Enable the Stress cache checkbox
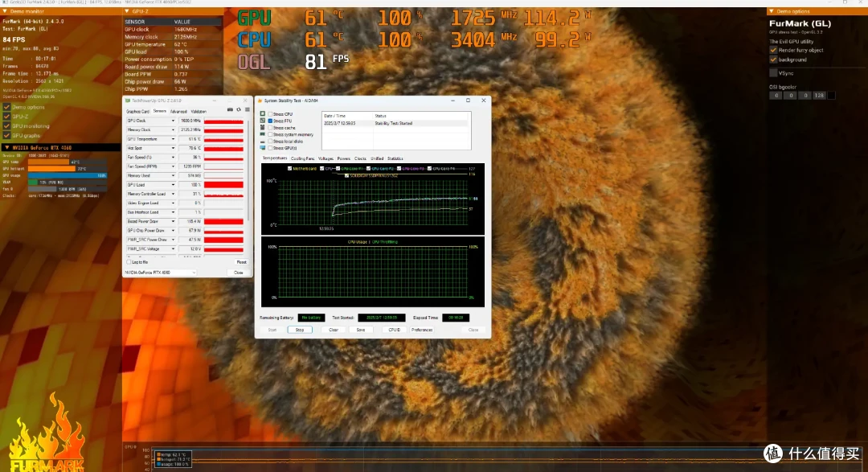Viewport: 868px width, 472px height. [x=270, y=127]
